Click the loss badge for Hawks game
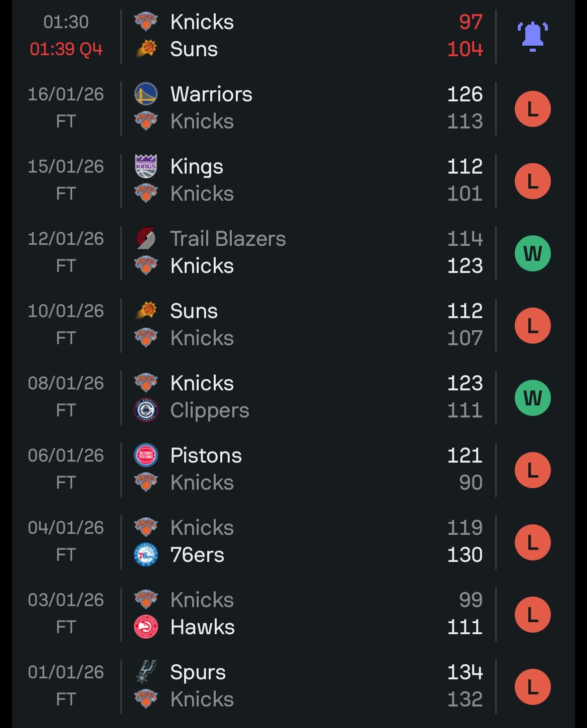The height and width of the screenshot is (728, 587). 532,615
